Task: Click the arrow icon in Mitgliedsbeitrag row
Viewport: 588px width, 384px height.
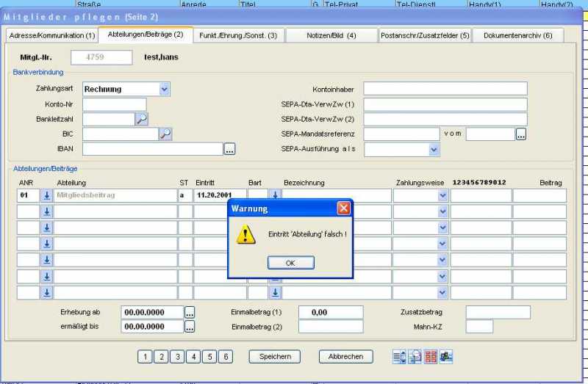Action: point(46,195)
